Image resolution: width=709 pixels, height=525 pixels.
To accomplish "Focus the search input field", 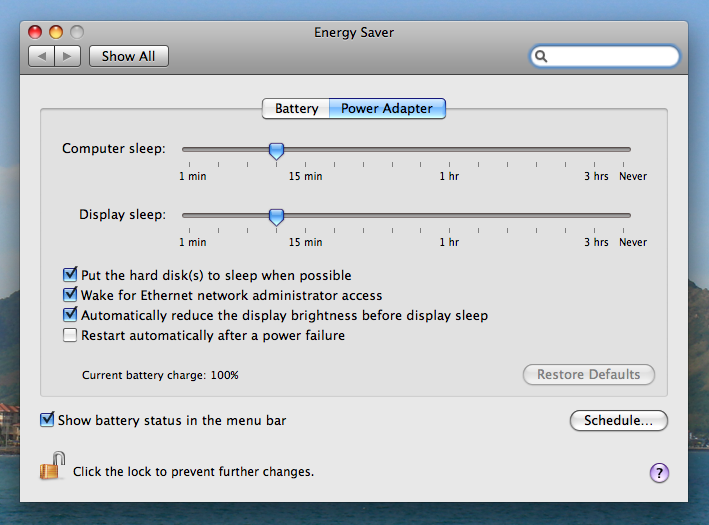I will 605,56.
